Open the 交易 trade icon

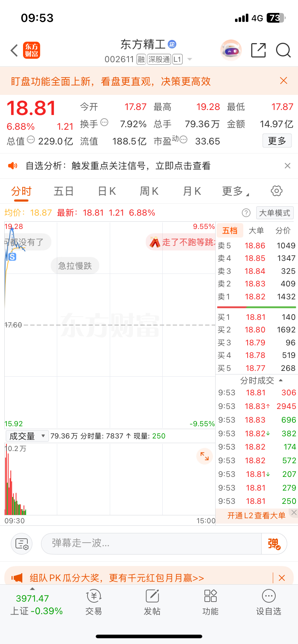[94, 603]
